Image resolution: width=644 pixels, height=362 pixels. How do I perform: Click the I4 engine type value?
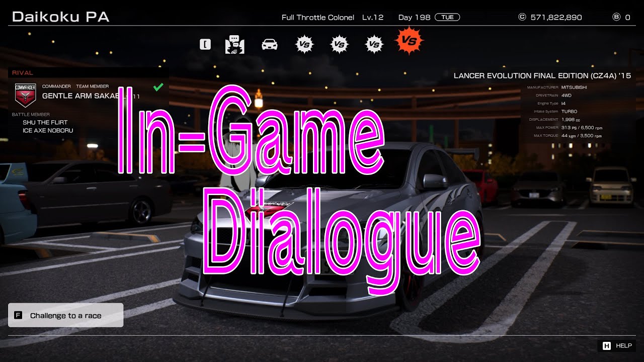(563, 104)
